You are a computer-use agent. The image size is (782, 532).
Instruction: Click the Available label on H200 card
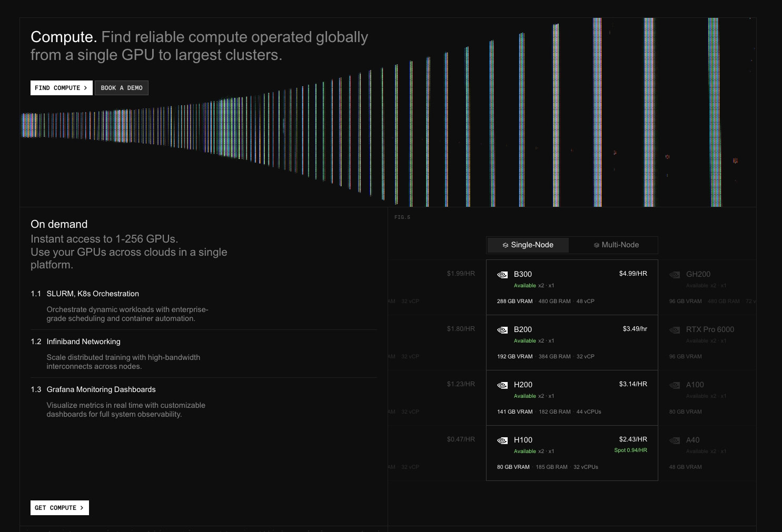pyautogui.click(x=524, y=396)
